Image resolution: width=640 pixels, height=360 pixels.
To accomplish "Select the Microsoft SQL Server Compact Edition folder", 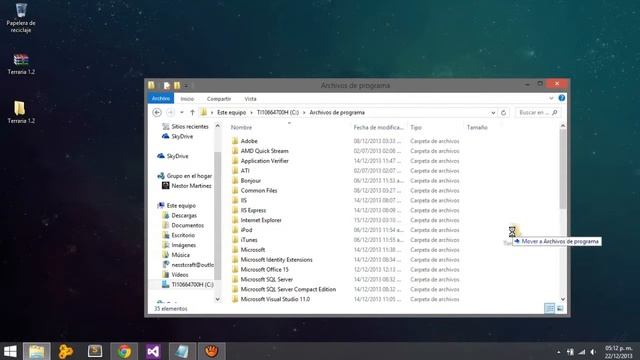I will [284, 289].
